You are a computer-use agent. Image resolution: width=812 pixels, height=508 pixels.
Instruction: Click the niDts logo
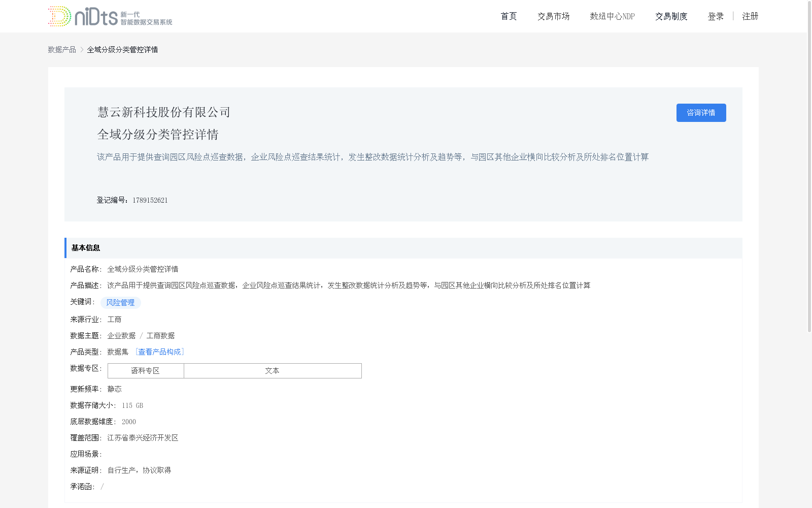click(110, 16)
